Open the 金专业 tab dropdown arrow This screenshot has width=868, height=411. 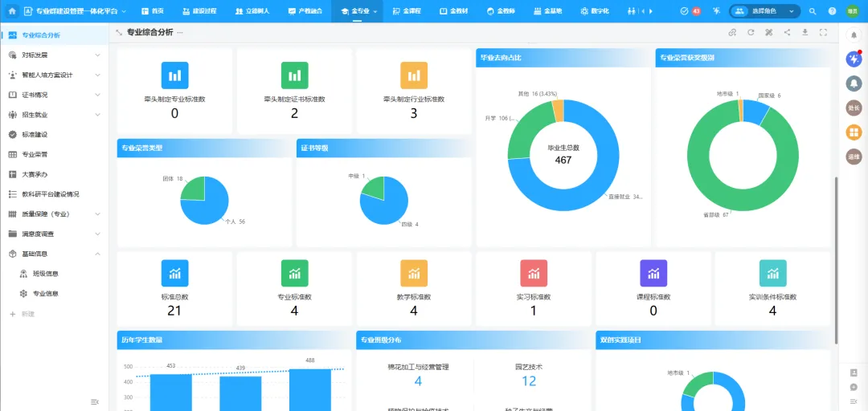(375, 11)
